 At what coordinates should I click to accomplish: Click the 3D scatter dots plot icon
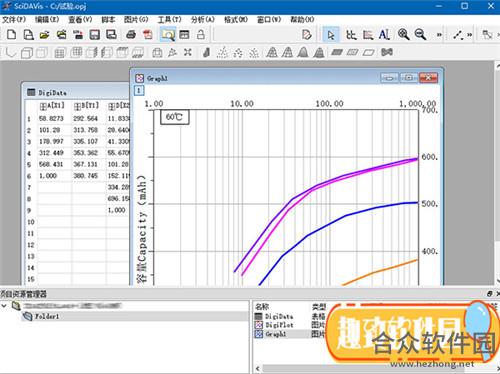pos(222,52)
